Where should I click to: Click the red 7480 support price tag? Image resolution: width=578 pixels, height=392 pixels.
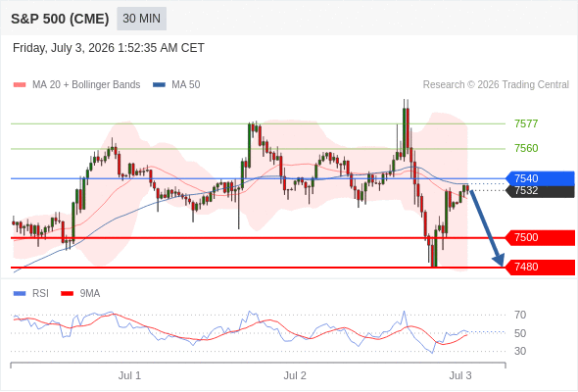(540, 267)
